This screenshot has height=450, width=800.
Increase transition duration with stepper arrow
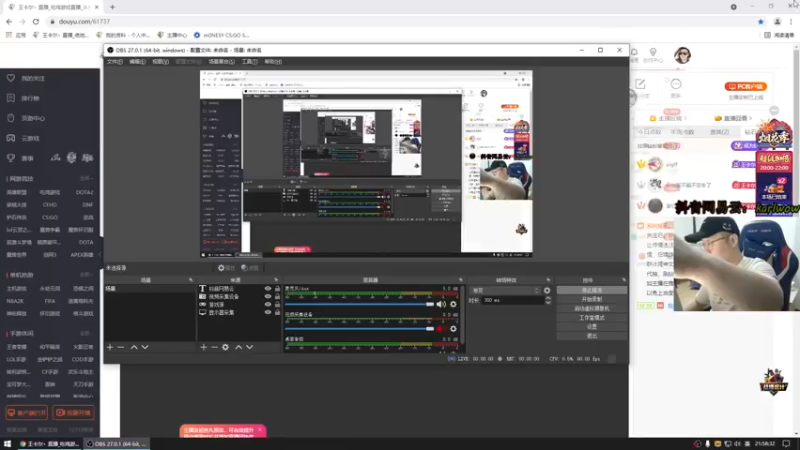548,298
